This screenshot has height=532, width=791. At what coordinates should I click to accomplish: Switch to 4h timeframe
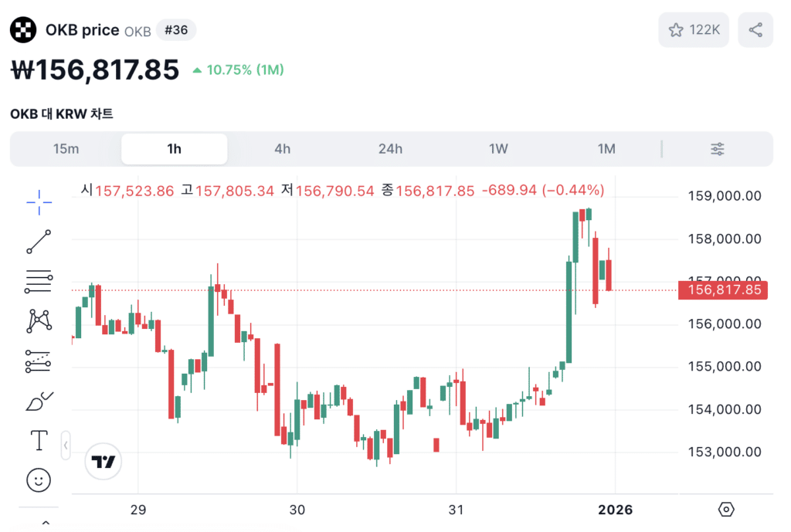(x=283, y=149)
